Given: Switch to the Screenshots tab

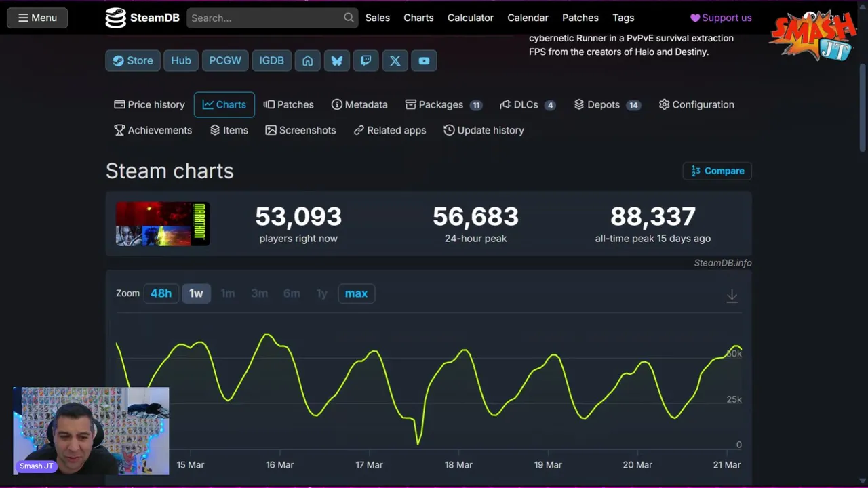Looking at the screenshot, I should pyautogui.click(x=300, y=130).
